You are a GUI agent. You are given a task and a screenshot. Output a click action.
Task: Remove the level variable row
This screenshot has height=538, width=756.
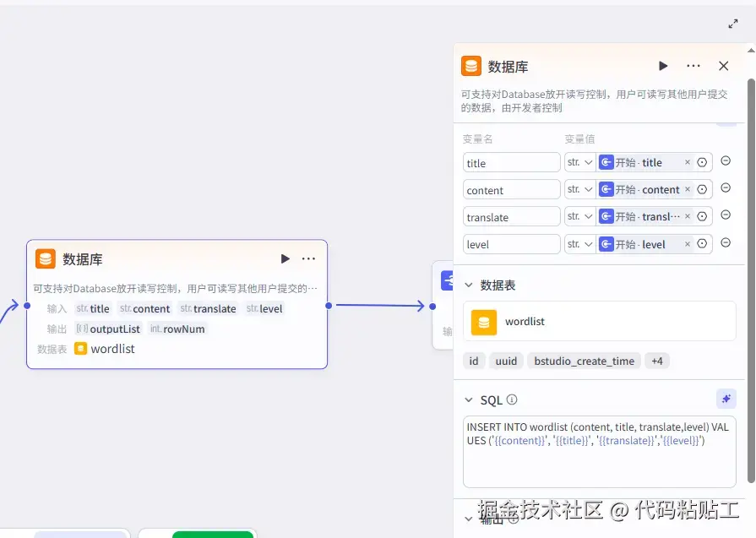tap(726, 242)
